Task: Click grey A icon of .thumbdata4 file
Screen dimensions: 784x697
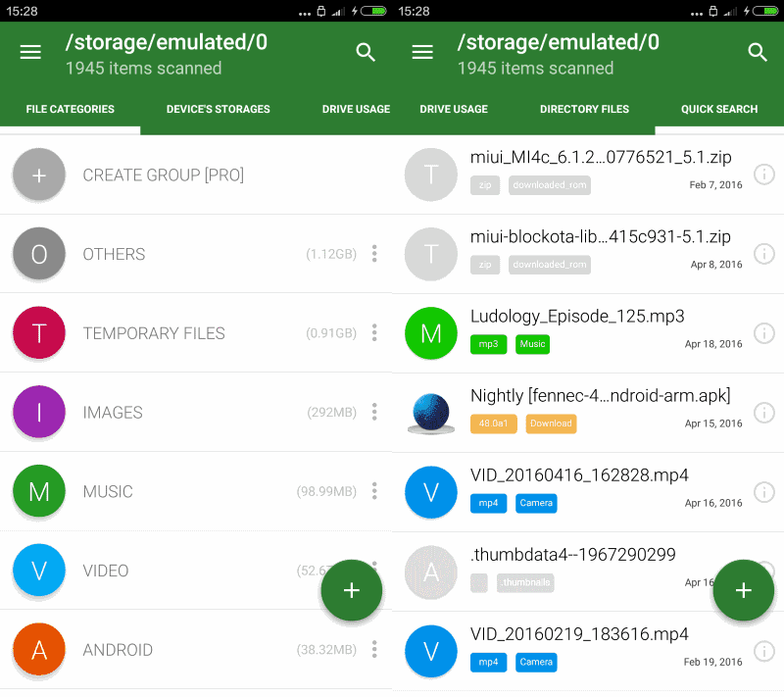Action: point(431,572)
